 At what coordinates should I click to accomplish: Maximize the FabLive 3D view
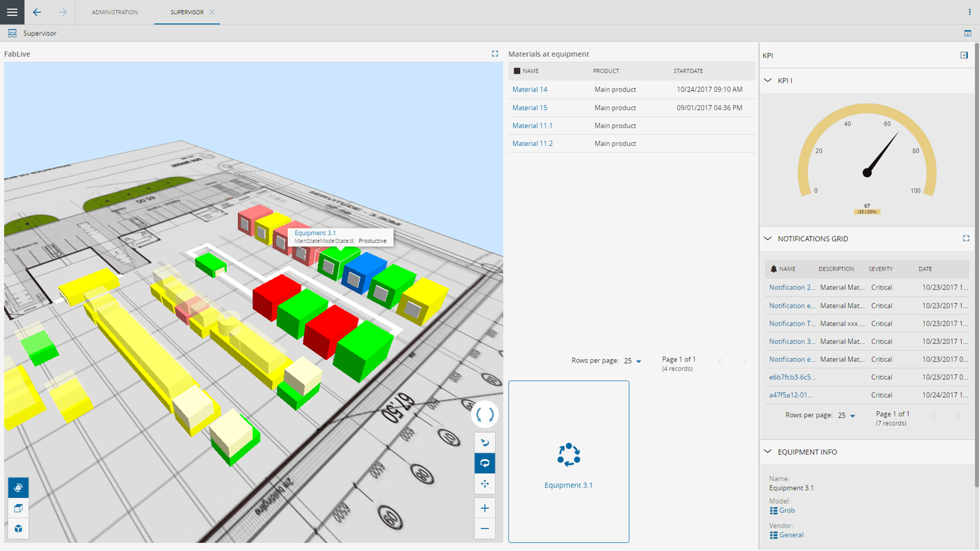(x=495, y=54)
